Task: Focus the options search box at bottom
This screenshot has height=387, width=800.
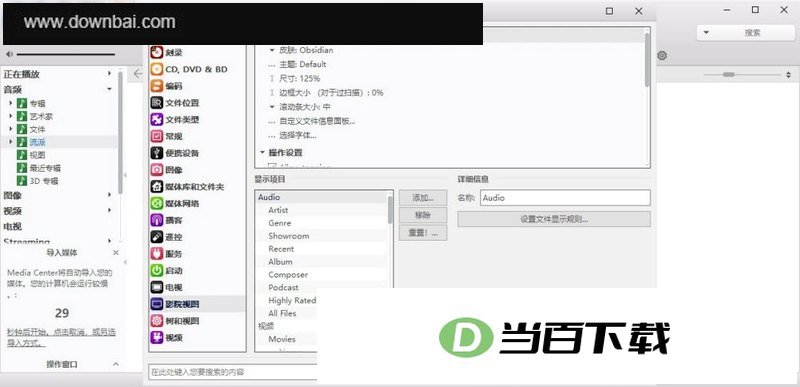Action: [x=233, y=372]
